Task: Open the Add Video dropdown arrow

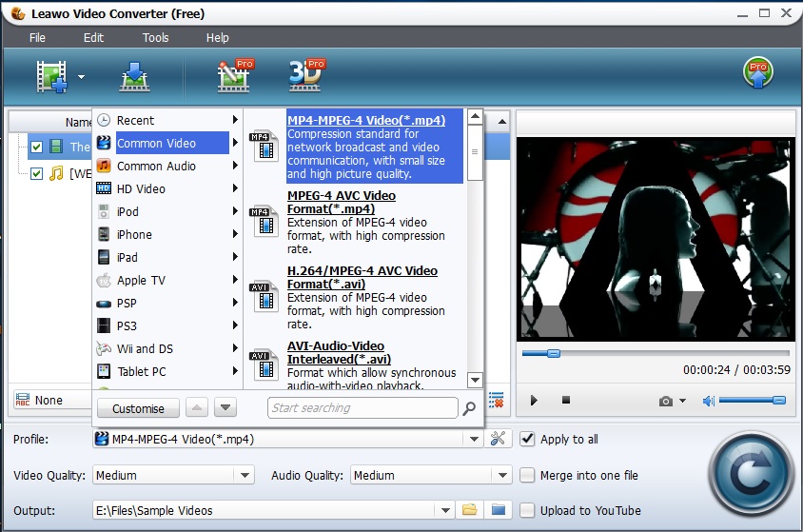Action: pyautogui.click(x=81, y=77)
